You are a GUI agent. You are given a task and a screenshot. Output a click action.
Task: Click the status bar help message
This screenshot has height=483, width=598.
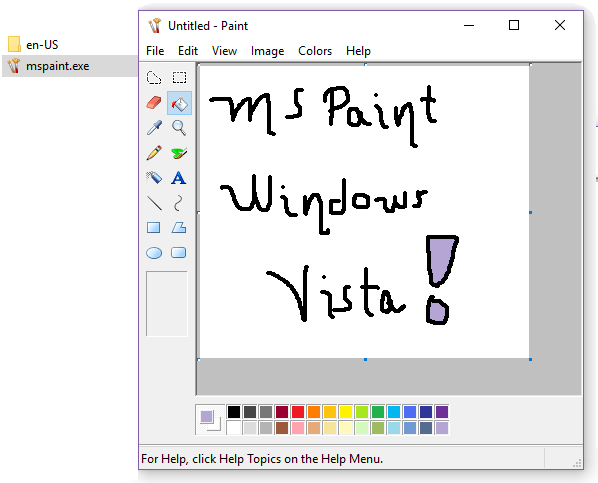262,459
